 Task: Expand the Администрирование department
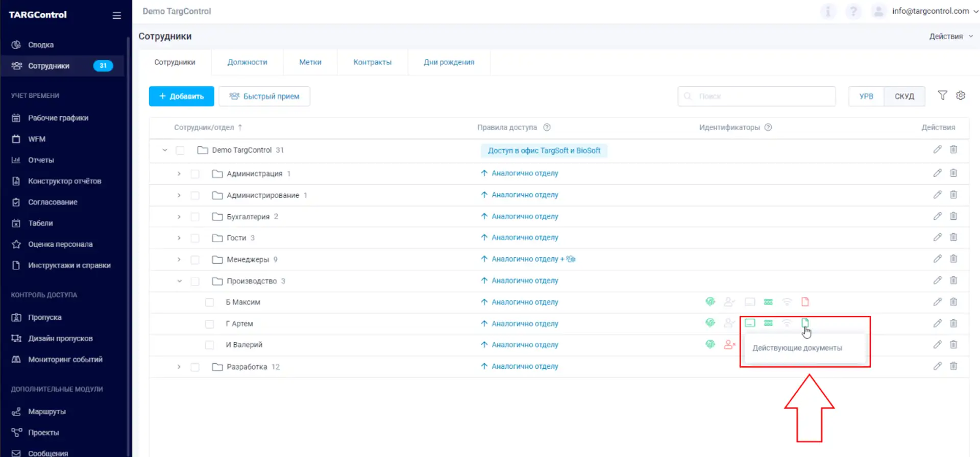click(179, 195)
